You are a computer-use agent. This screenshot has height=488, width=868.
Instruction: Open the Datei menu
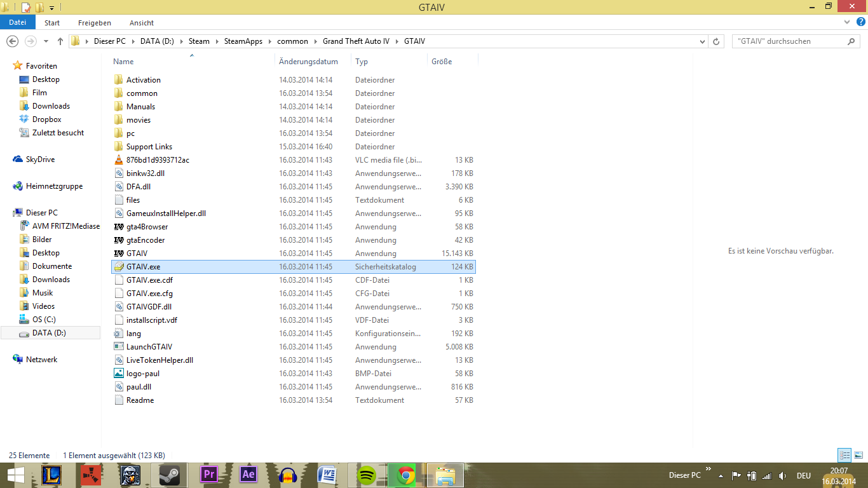(x=18, y=22)
